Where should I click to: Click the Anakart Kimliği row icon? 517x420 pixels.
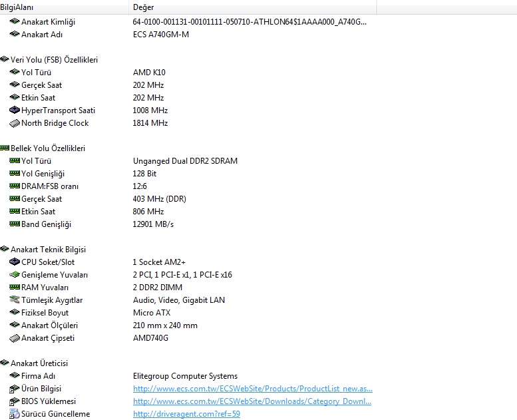pyautogui.click(x=15, y=22)
